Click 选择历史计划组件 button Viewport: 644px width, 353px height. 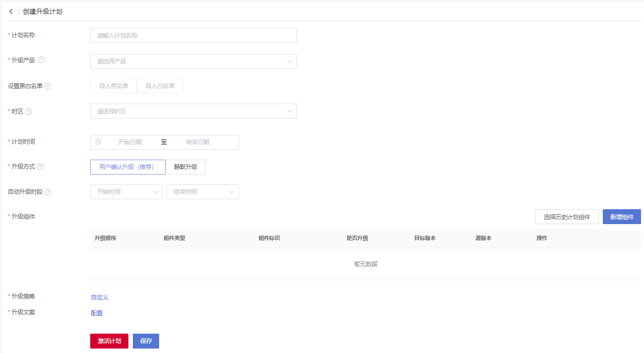tap(567, 217)
